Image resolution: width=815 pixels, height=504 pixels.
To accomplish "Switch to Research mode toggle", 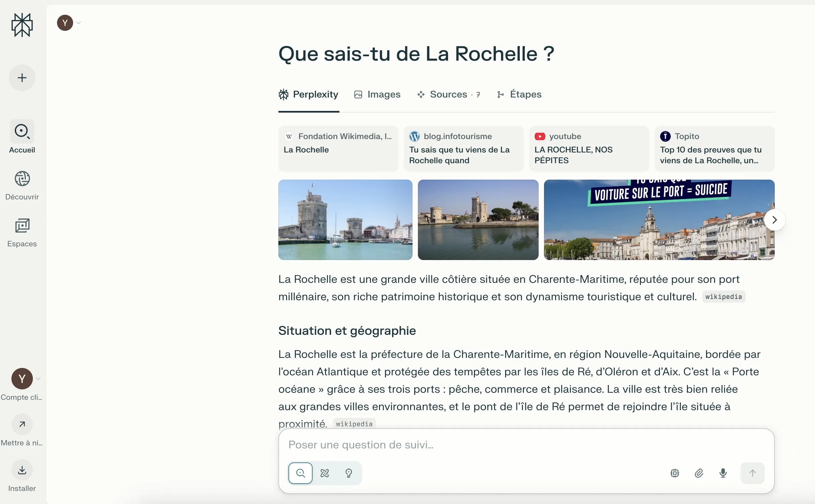I will coord(325,473).
